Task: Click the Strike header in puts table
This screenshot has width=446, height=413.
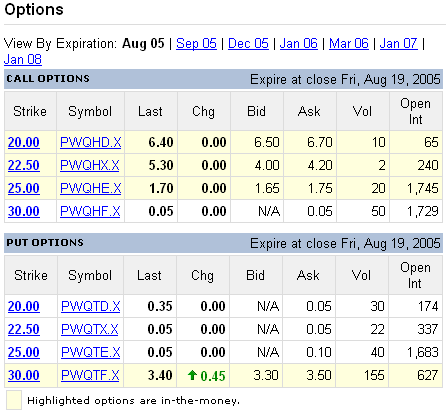Action: click(31, 275)
